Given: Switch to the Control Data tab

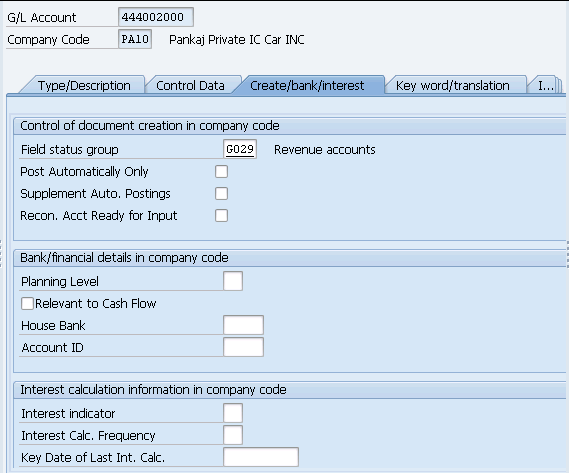Looking at the screenshot, I should coord(191,86).
